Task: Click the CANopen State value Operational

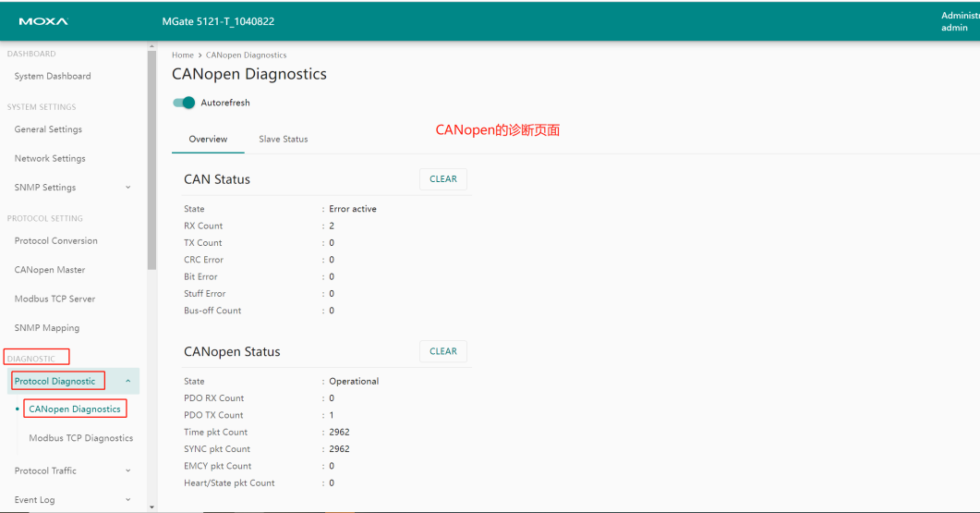Action: pos(354,381)
